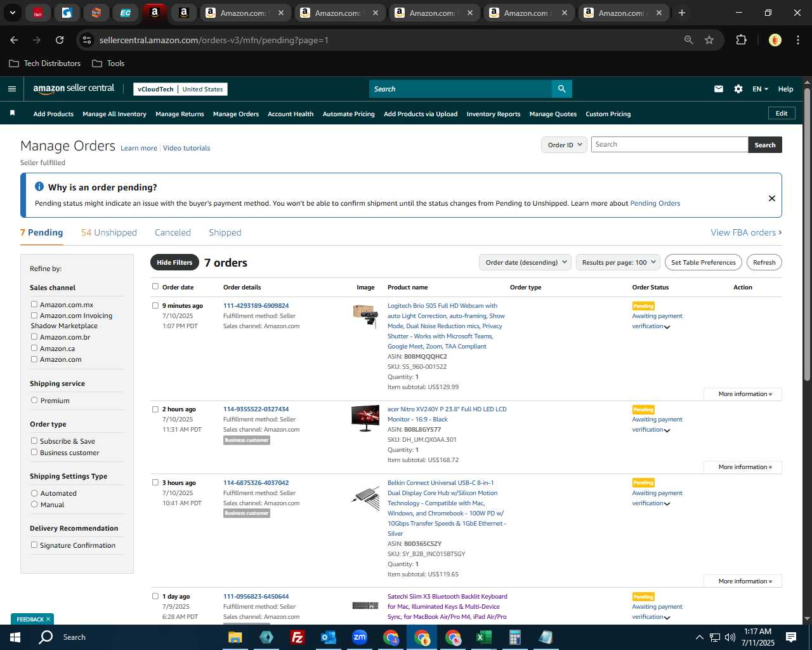Check the Amazon.ca sales channel
The width and height of the screenshot is (812, 650).
tap(34, 348)
